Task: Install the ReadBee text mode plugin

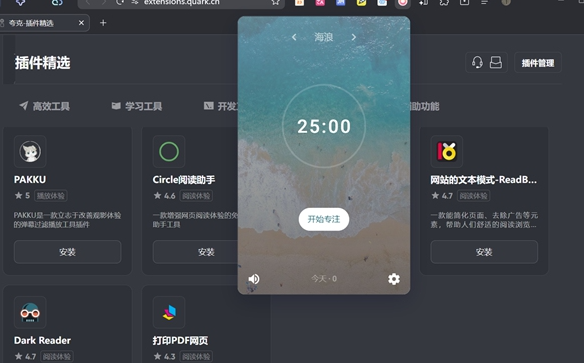Action: click(484, 252)
